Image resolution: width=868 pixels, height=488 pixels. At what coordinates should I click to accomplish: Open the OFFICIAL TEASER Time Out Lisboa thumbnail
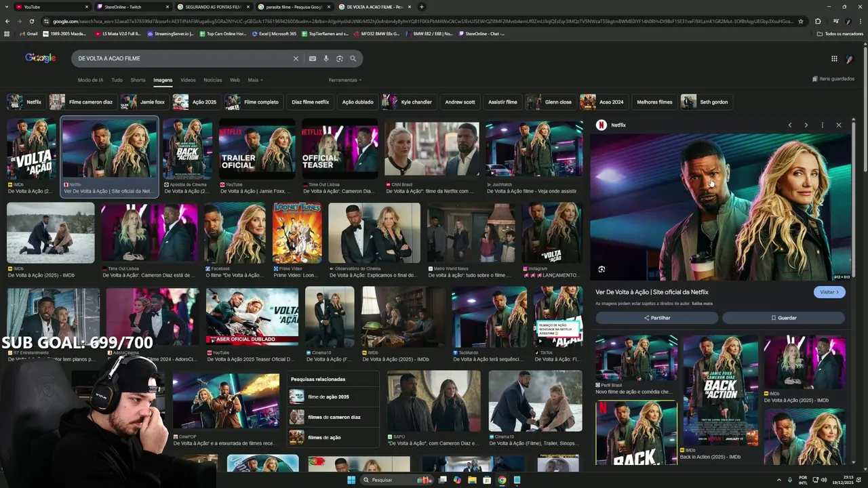pos(340,148)
